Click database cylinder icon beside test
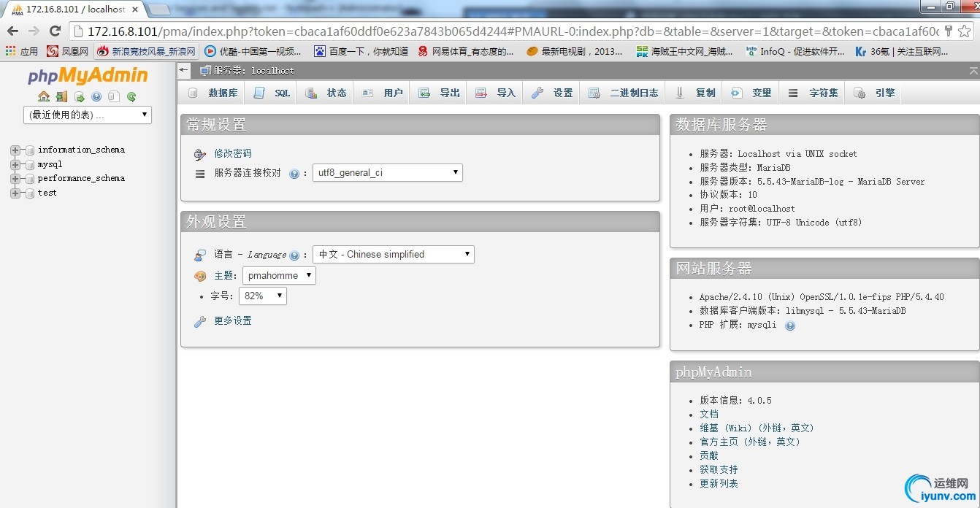 (x=30, y=193)
